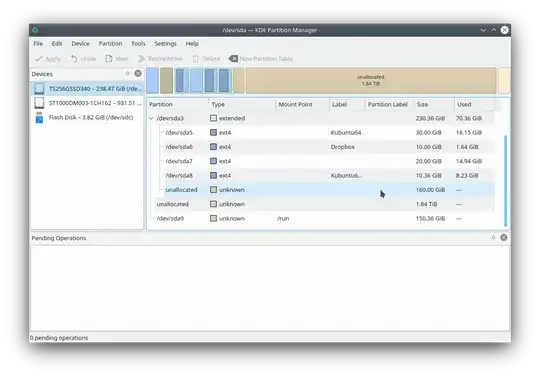Click the Dropbox label cell

click(342, 147)
